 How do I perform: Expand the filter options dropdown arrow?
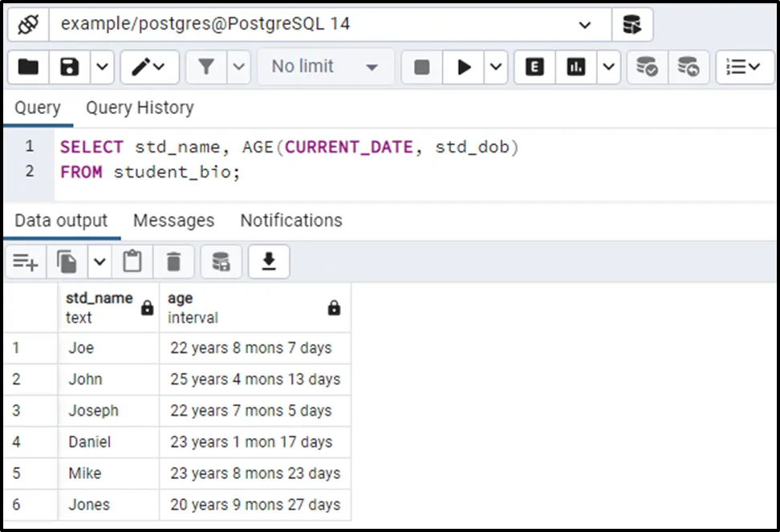238,67
